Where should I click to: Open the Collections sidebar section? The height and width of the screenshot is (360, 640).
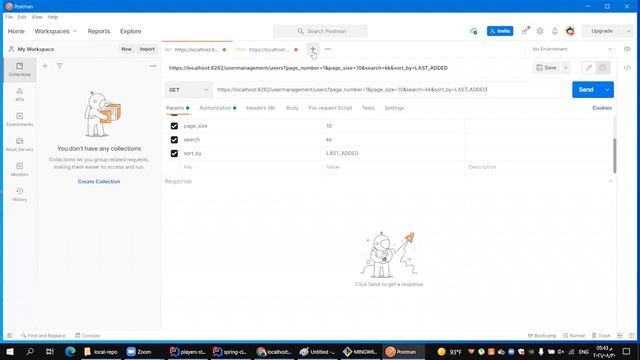click(20, 69)
